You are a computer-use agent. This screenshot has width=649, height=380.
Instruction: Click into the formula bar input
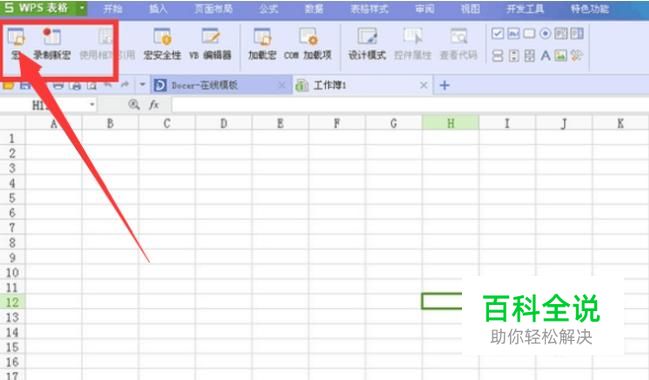click(x=410, y=105)
